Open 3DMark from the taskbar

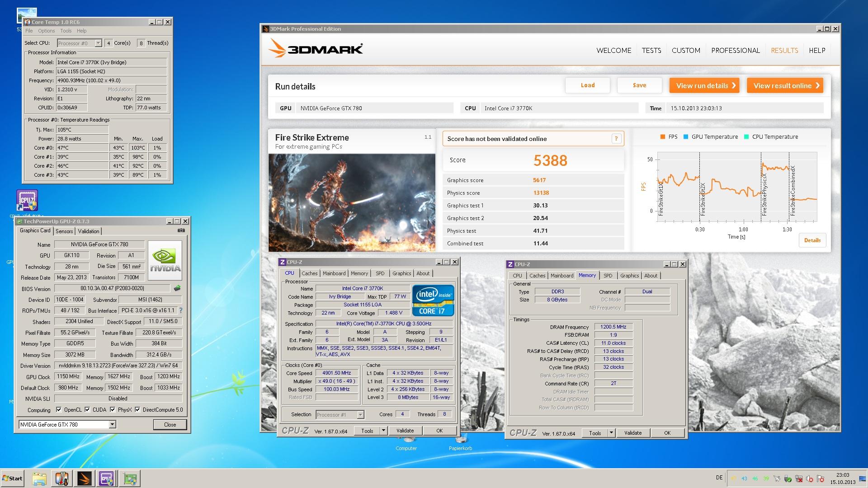point(84,479)
